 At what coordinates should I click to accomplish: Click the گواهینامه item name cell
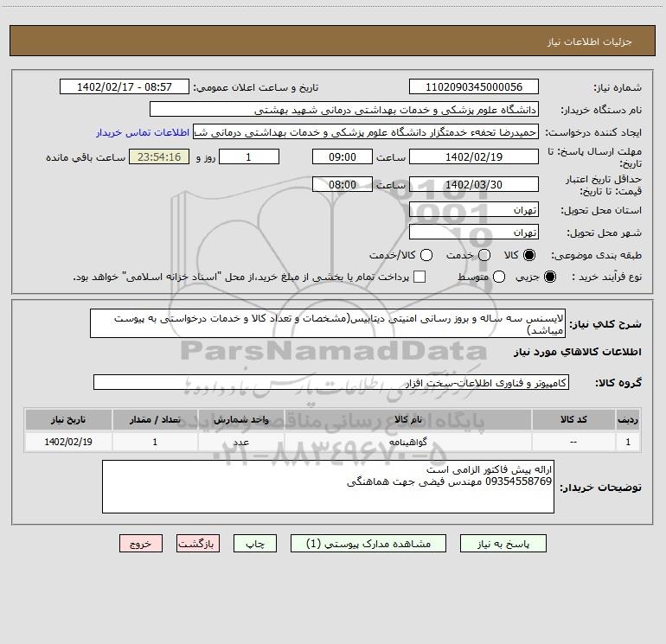coord(407,442)
